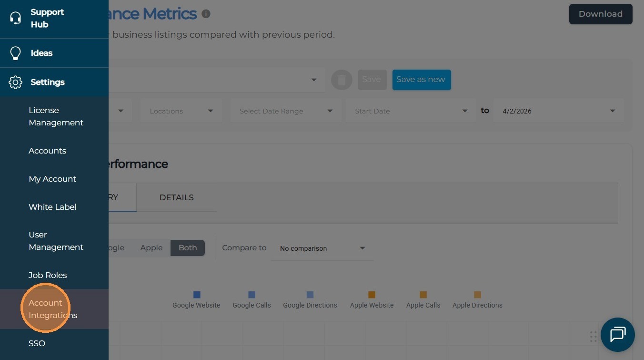Click the Download button
Viewport: 644px width, 360px height.
pyautogui.click(x=600, y=14)
